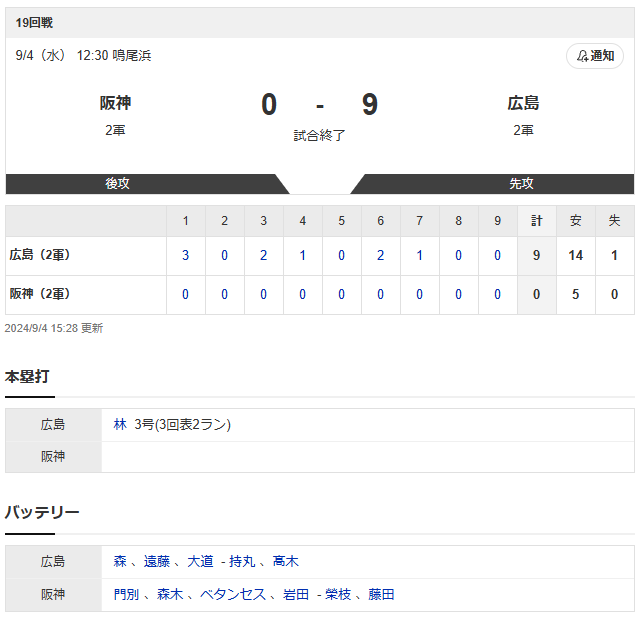Click 広島 hits value 14

tap(576, 256)
